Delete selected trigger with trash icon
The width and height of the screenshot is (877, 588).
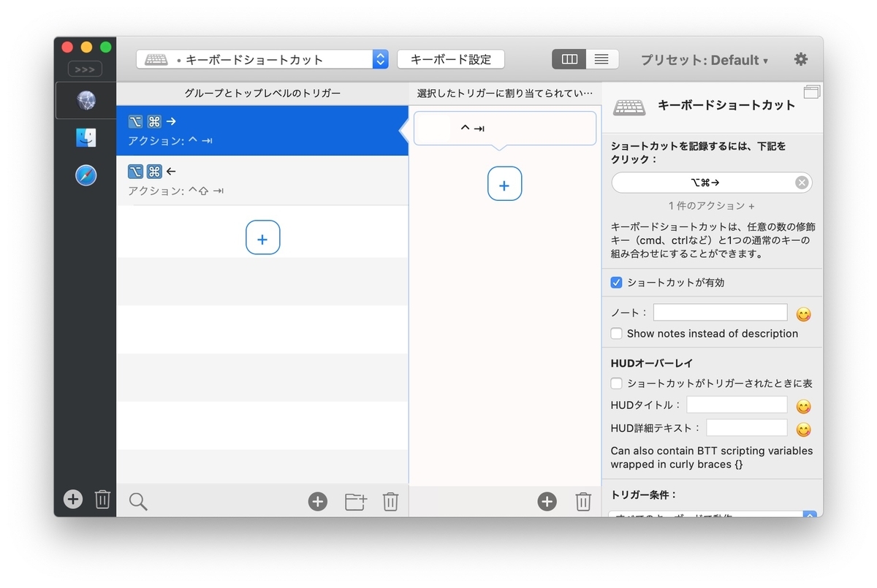coord(391,501)
